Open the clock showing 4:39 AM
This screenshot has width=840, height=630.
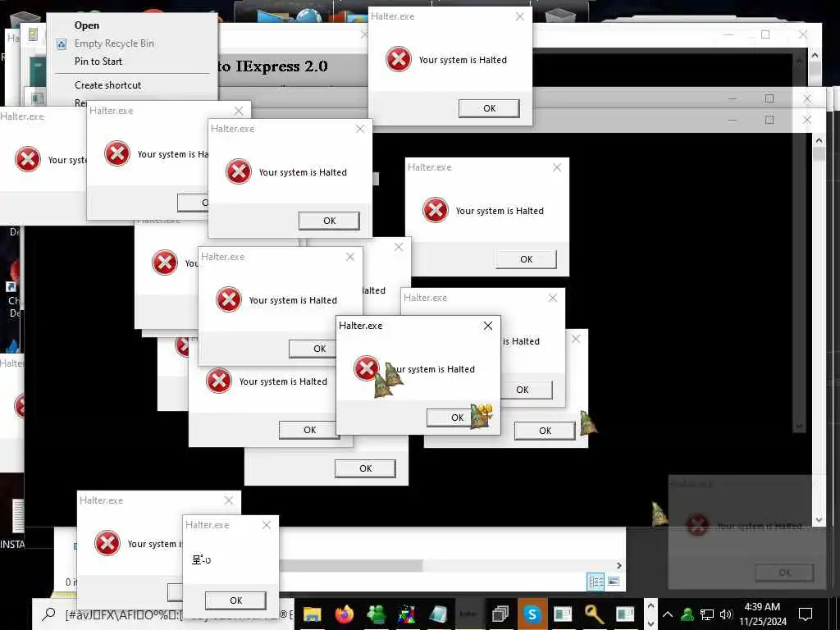pyautogui.click(x=762, y=614)
